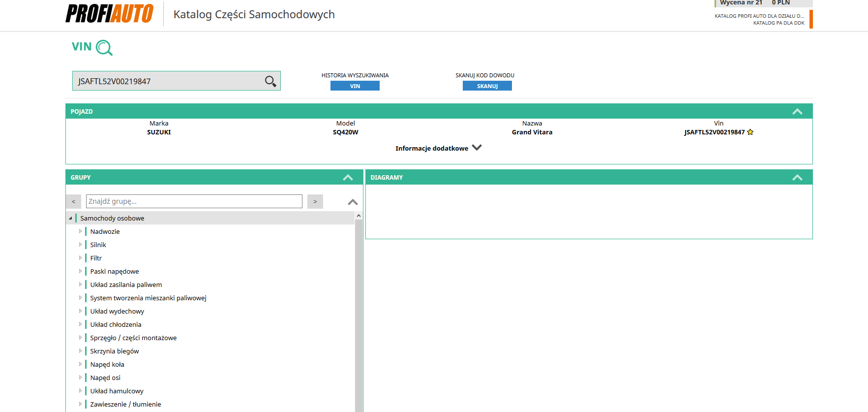Viewport: 868px width, 412px height.
Task: Collapse the GRUPY panel
Action: click(x=348, y=178)
